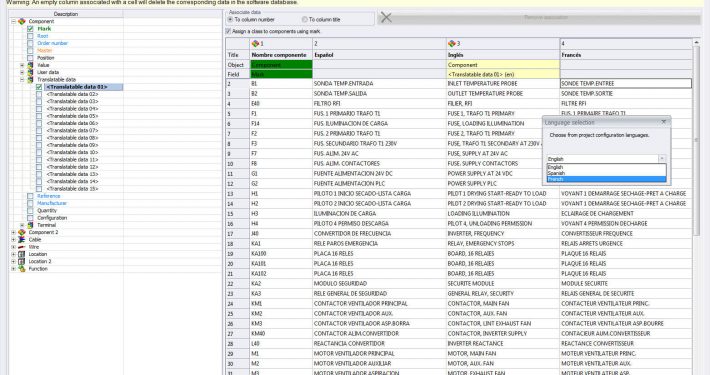The width and height of the screenshot is (710, 375).
Task: Select the Translatable data 05 row
Action: coord(72,116)
